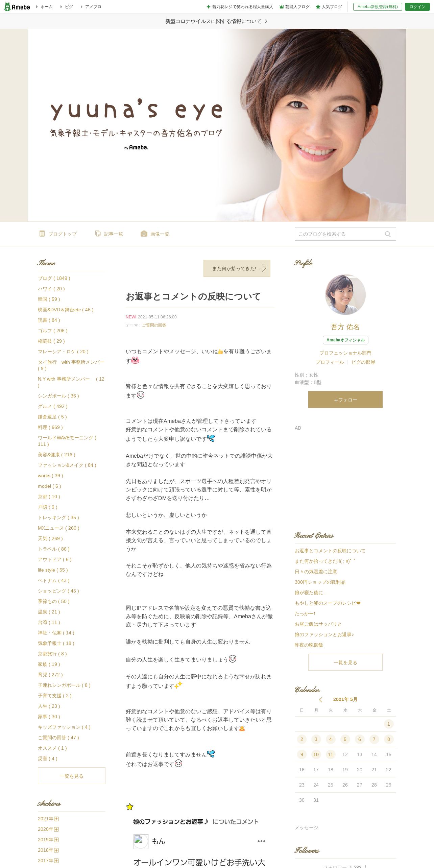This screenshot has width=434, height=868.
Task: Open theme 天気 ( 269 )
Action: click(x=50, y=538)
